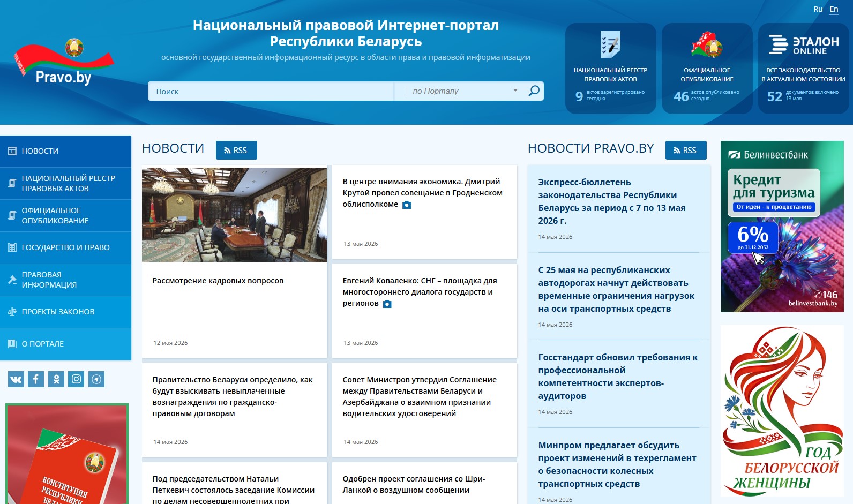Click photo icon beside Дмитрий Крутой news

click(407, 205)
